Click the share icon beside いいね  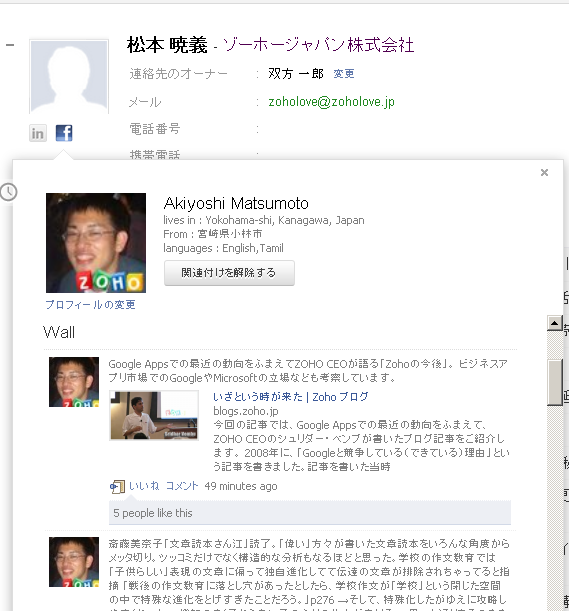tap(117, 486)
